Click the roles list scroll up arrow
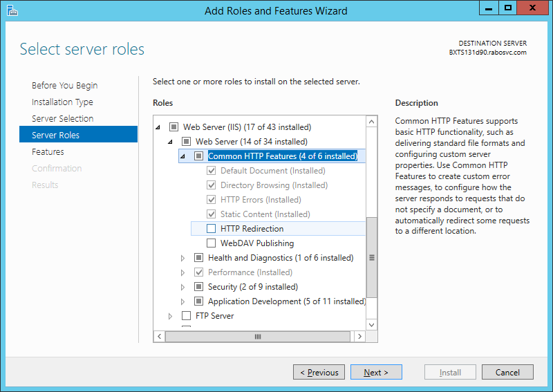The width and height of the screenshot is (553, 392). click(x=371, y=122)
